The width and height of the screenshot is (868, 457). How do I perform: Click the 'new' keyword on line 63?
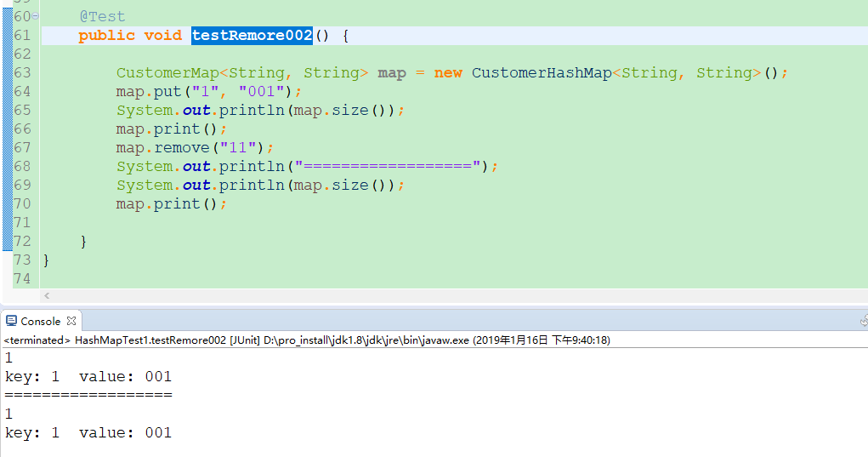coord(448,72)
